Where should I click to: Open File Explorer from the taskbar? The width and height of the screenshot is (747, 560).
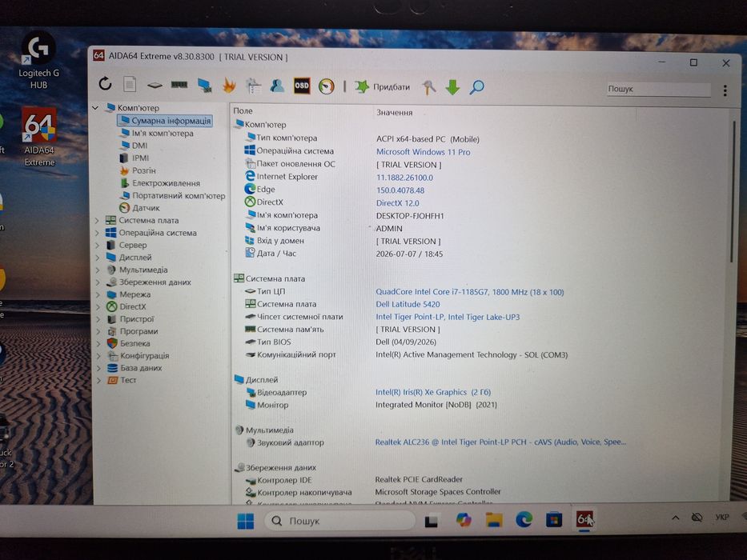click(494, 519)
